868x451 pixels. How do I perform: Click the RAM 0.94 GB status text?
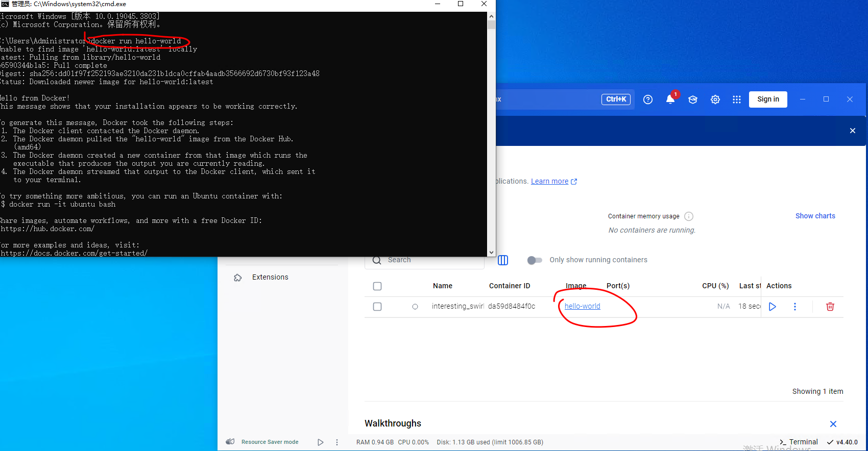[375, 442]
